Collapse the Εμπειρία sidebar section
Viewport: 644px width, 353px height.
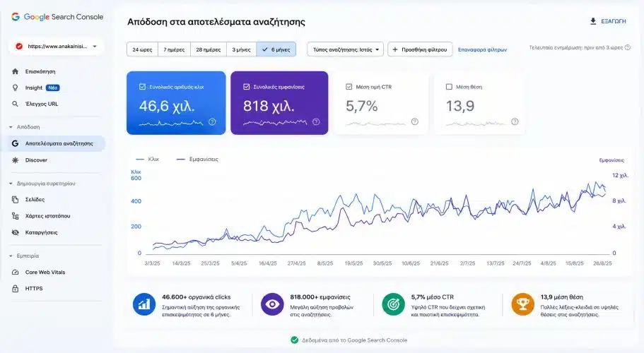pos(11,256)
